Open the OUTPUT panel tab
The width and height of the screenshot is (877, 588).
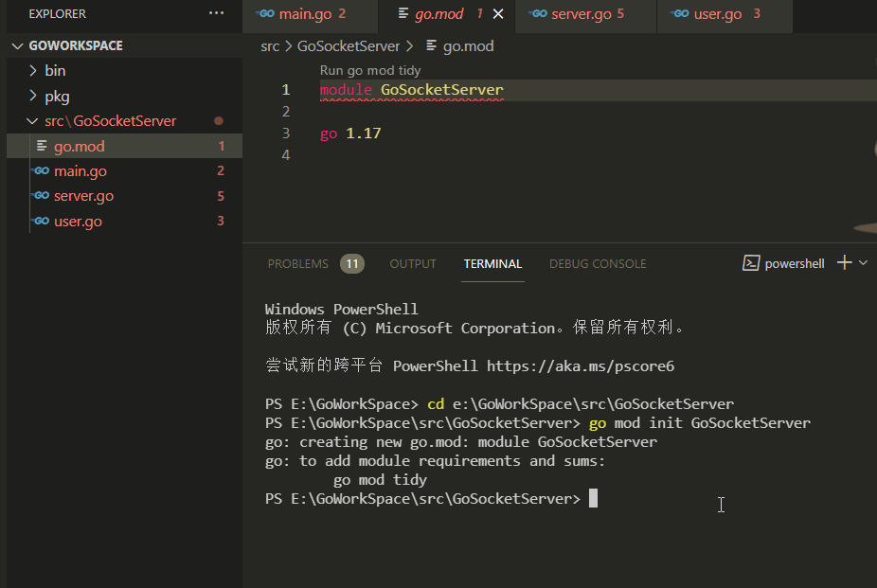point(413,264)
